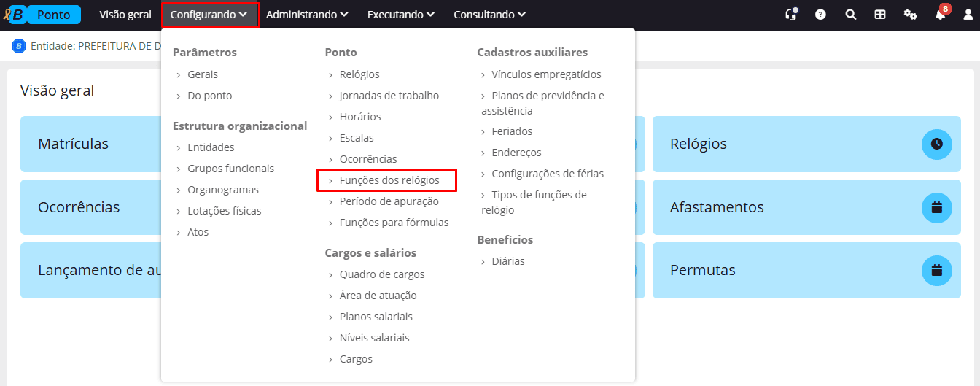Open the double-gear settings icon
Image resolution: width=980 pixels, height=386 pixels.
(x=910, y=15)
